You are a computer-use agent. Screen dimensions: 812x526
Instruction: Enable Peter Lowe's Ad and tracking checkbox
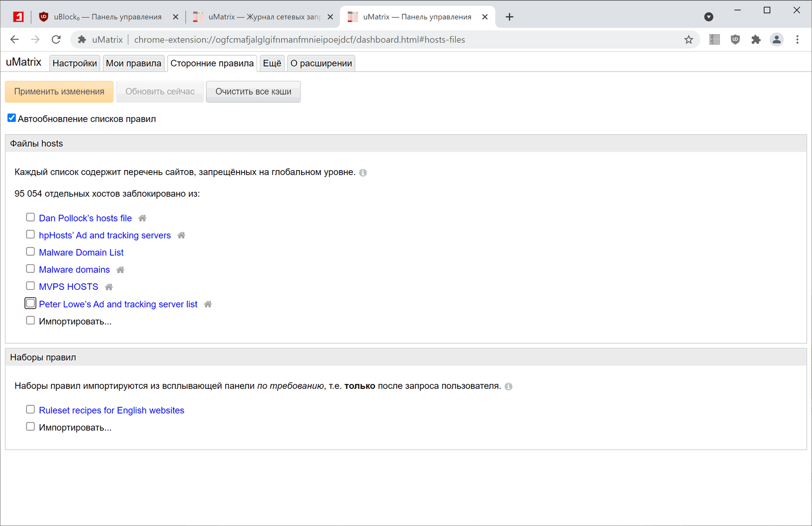point(30,303)
